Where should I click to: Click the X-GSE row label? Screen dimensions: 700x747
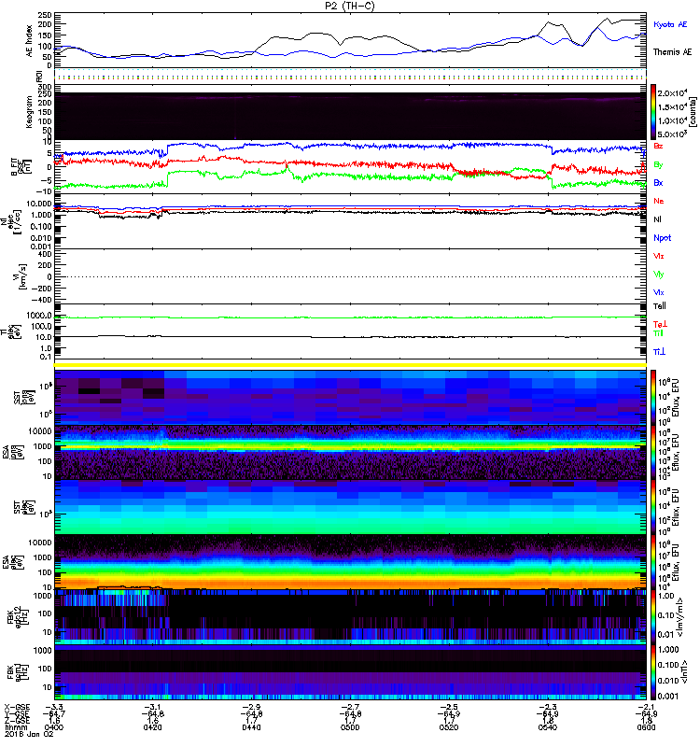(16, 707)
